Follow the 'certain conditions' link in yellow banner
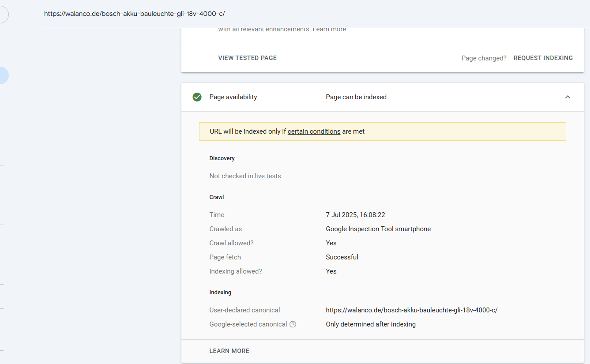Image resolution: width=590 pixels, height=364 pixels. pyautogui.click(x=314, y=131)
